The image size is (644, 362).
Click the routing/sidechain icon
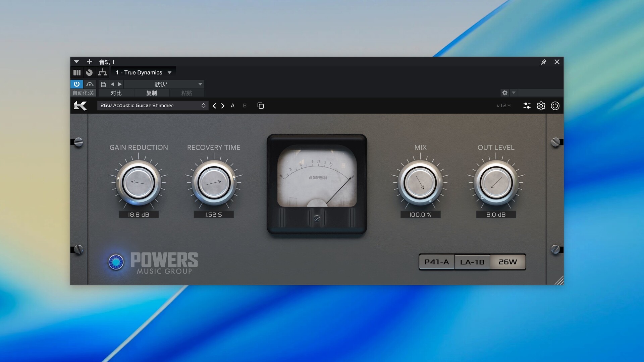coord(102,72)
